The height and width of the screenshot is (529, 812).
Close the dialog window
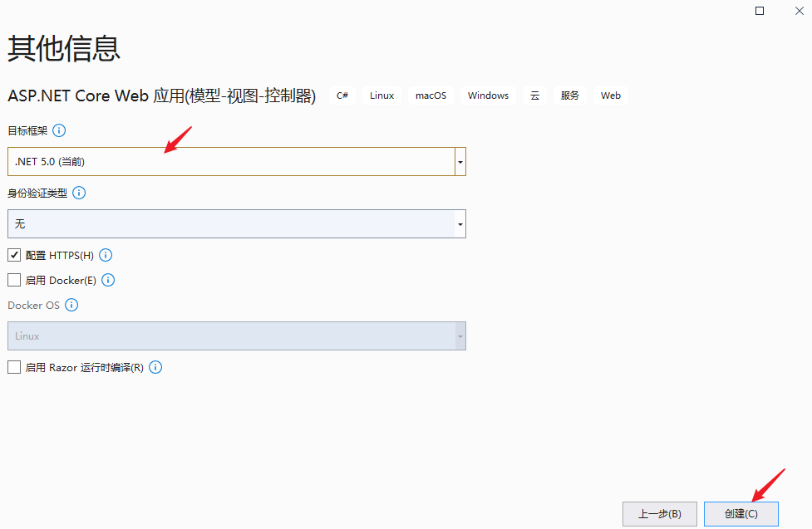[x=799, y=11]
